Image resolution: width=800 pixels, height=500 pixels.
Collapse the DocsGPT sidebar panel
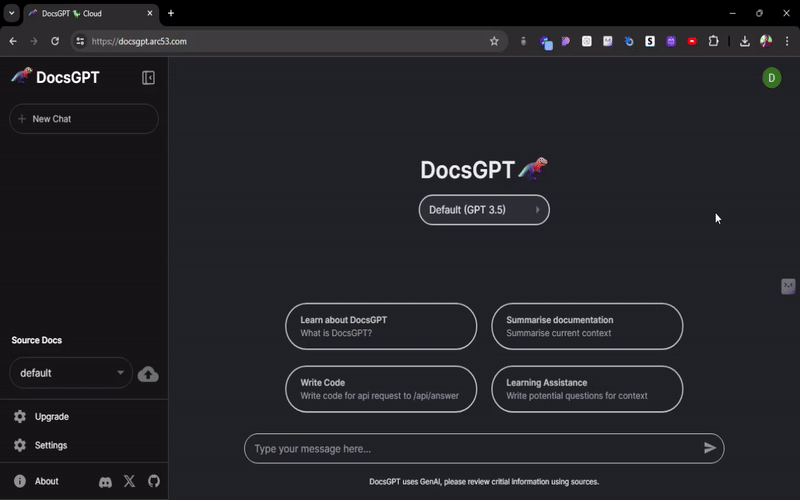click(x=148, y=78)
